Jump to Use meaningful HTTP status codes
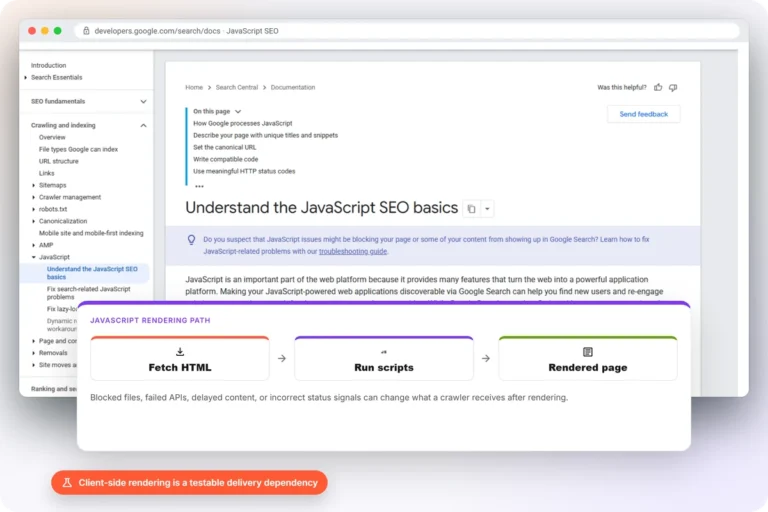The width and height of the screenshot is (768, 512). (x=244, y=171)
